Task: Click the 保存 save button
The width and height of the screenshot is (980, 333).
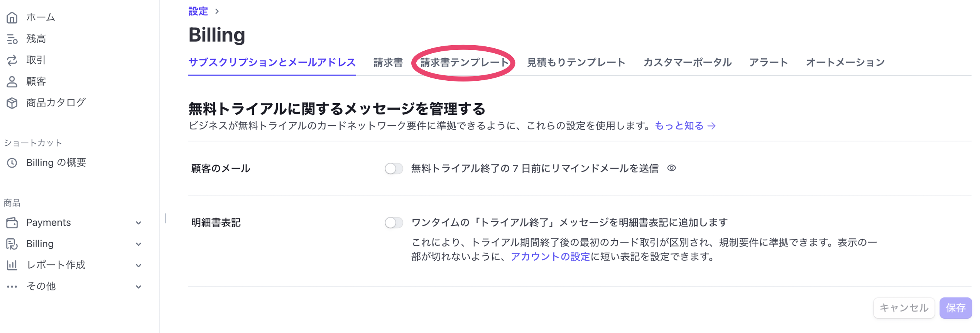Action: 955,308
